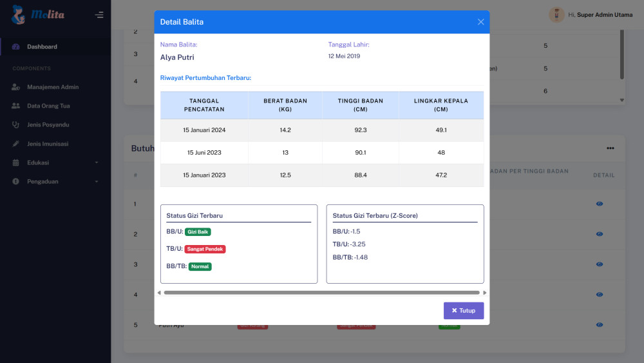
Task: Click the Molita logo
Action: (x=38, y=15)
